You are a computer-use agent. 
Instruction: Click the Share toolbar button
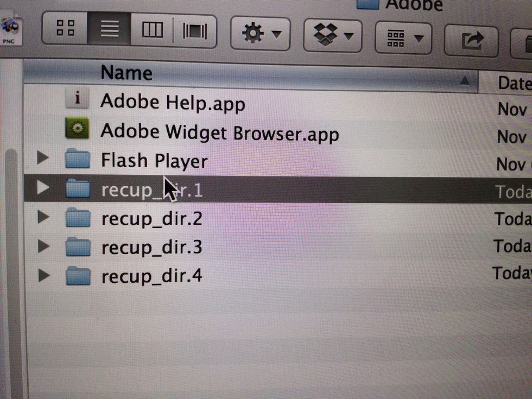pos(471,41)
